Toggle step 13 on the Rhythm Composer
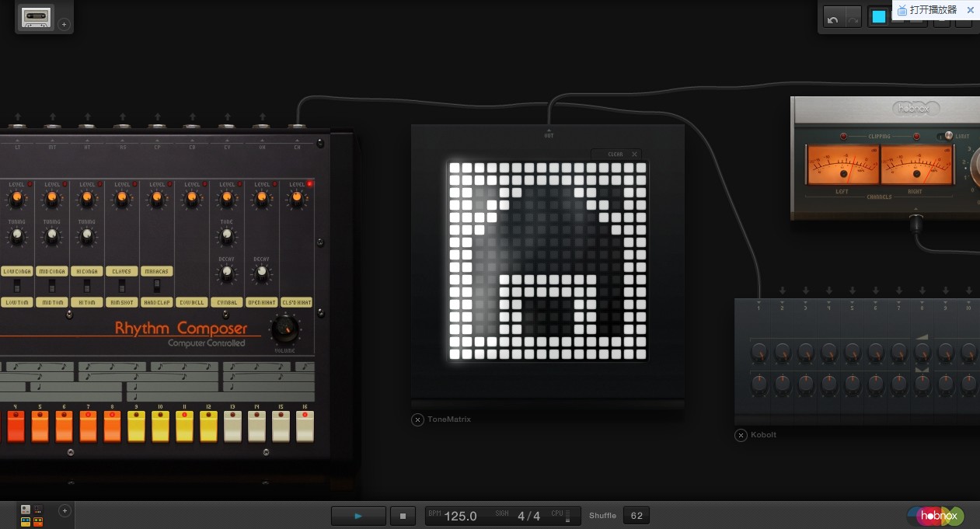The width and height of the screenshot is (980, 529). (x=232, y=426)
